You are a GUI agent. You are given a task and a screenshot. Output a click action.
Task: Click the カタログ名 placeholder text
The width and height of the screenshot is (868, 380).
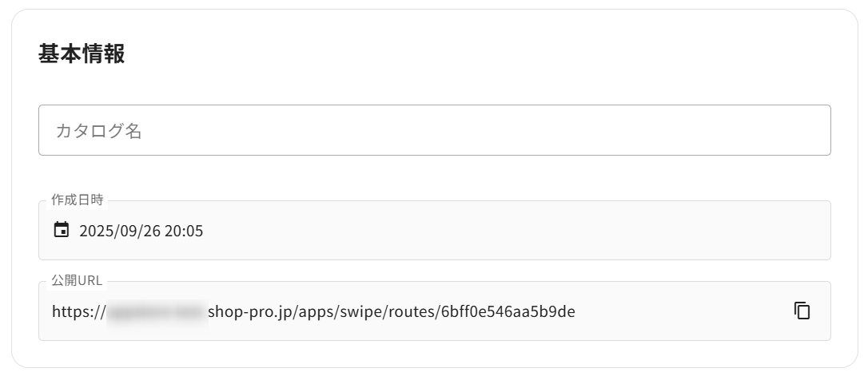tap(98, 131)
